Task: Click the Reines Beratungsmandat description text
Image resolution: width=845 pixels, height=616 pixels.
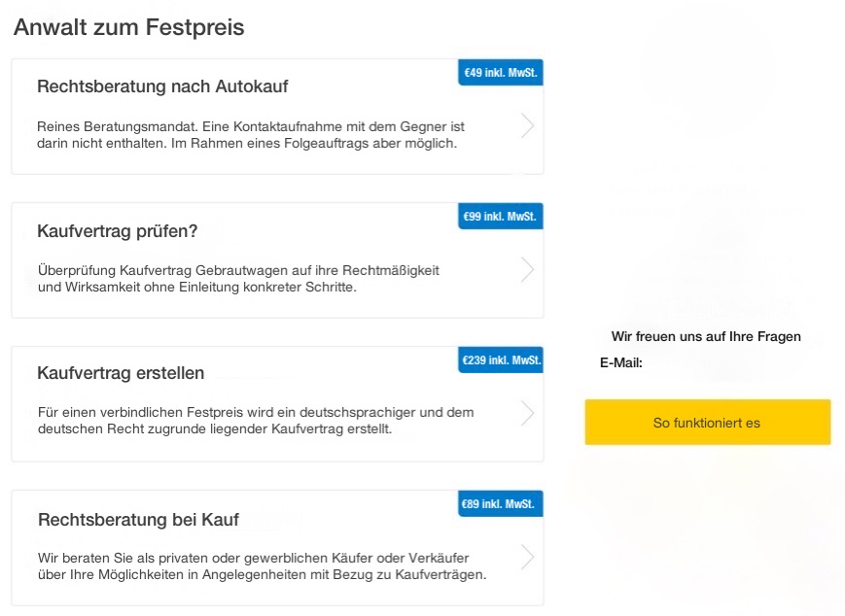Action: (251, 135)
